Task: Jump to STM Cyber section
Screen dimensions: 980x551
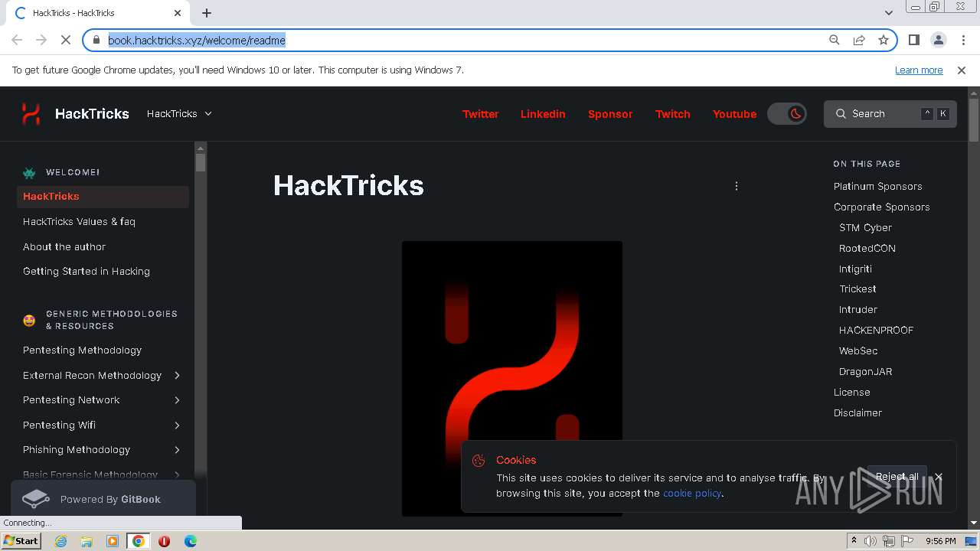Action: pyautogui.click(x=865, y=227)
